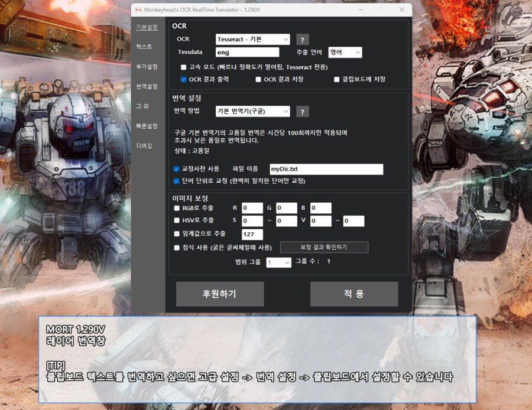
Task: Open the 범위 그룹 dropdown
Action: point(278,262)
